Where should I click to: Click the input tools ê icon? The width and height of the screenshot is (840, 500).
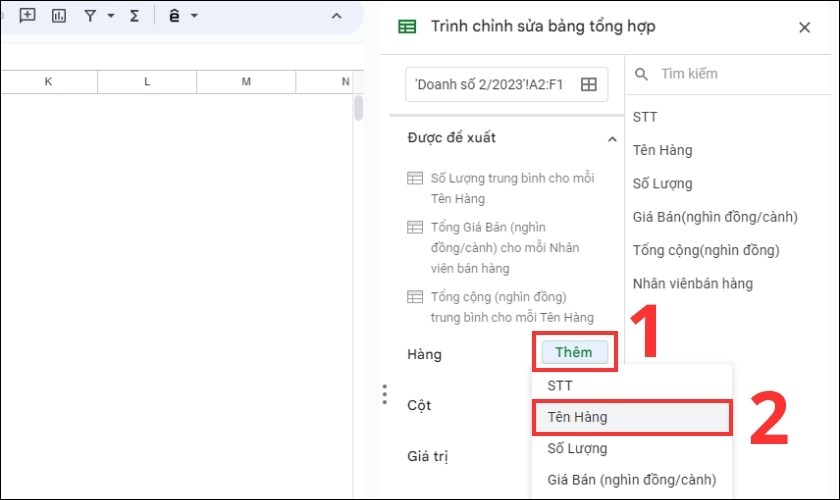174,16
